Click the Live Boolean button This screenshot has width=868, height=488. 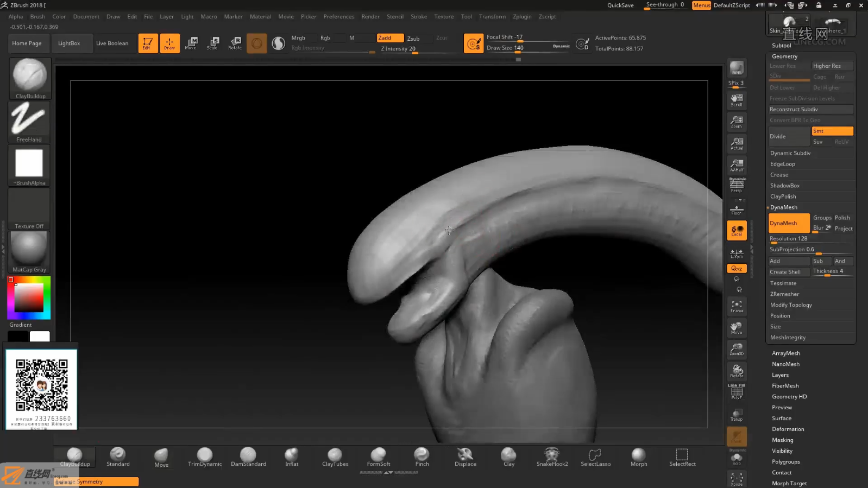pyautogui.click(x=112, y=43)
